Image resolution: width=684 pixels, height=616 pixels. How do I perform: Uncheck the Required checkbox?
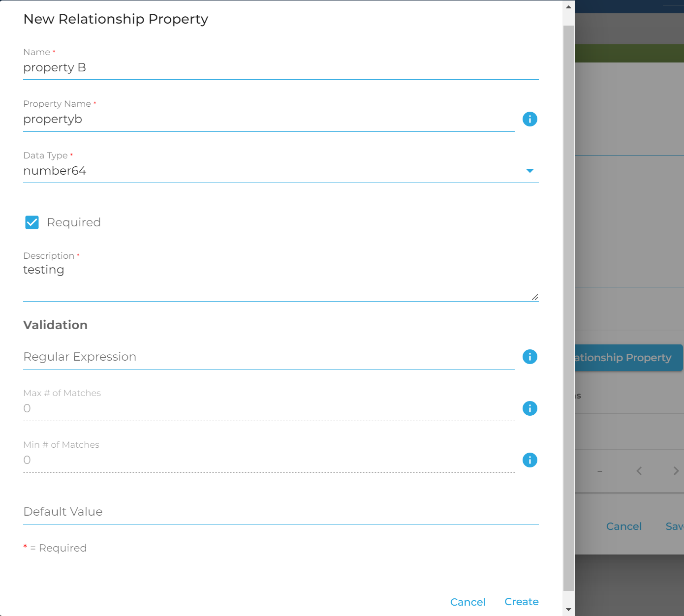tap(32, 222)
